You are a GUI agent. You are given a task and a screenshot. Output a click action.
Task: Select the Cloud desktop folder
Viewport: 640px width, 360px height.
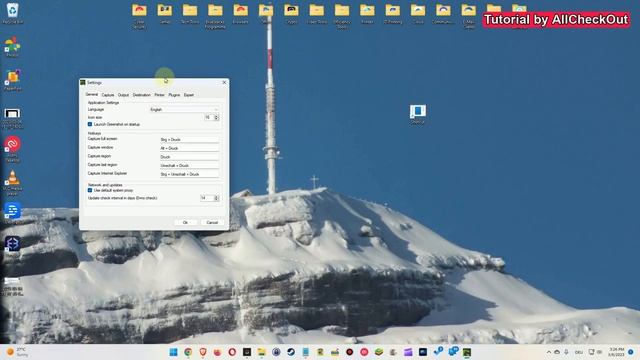point(418,14)
